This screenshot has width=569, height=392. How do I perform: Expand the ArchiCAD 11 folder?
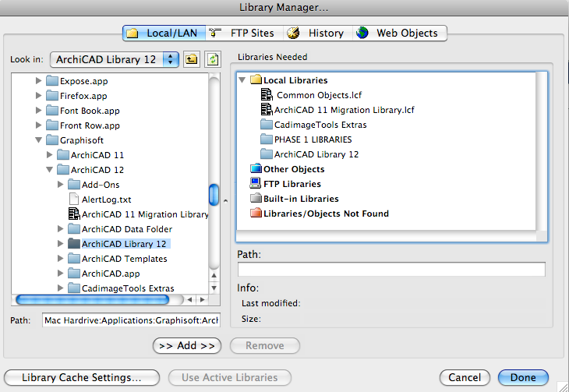tap(50, 154)
